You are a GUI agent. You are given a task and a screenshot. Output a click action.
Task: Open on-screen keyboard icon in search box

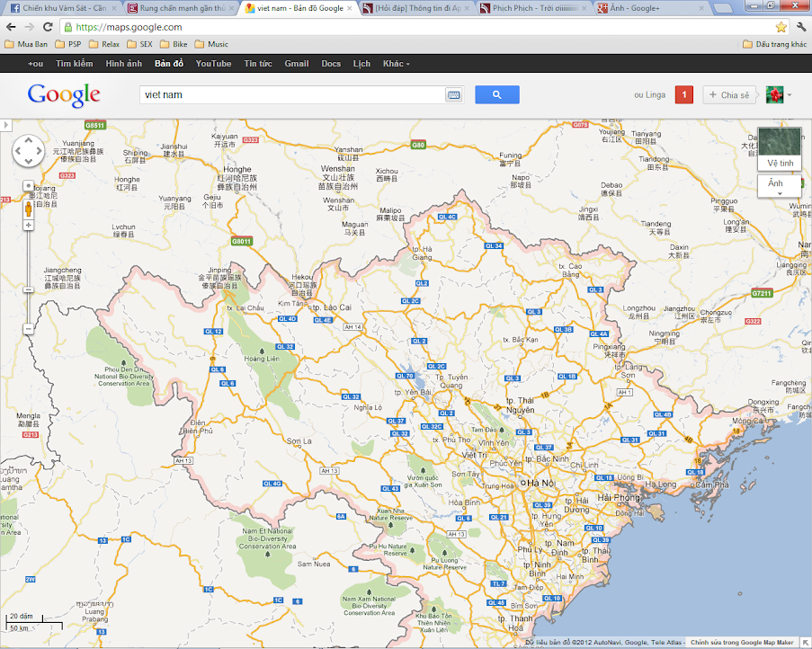tap(453, 94)
